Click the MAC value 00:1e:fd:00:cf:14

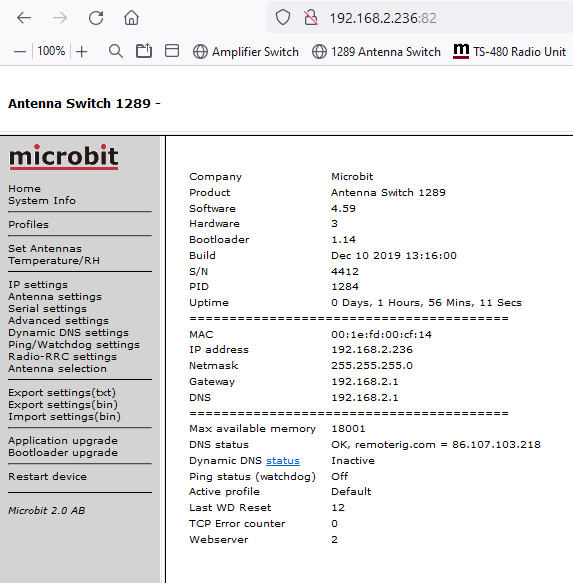click(381, 335)
